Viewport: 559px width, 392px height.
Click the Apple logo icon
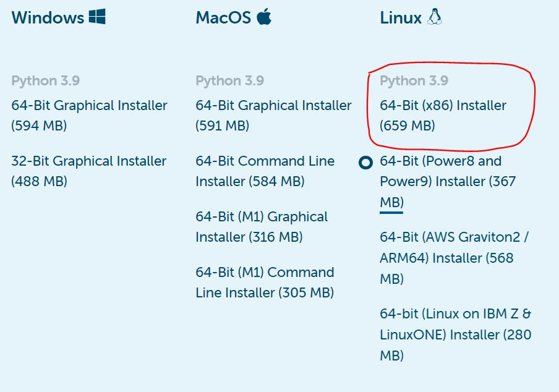[x=264, y=17]
